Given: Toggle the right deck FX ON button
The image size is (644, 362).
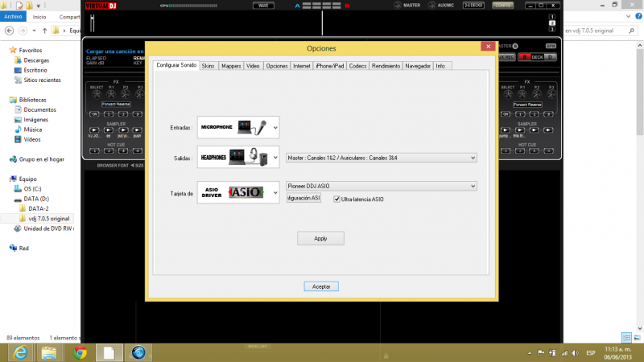Looking at the screenshot, I should point(506,114).
